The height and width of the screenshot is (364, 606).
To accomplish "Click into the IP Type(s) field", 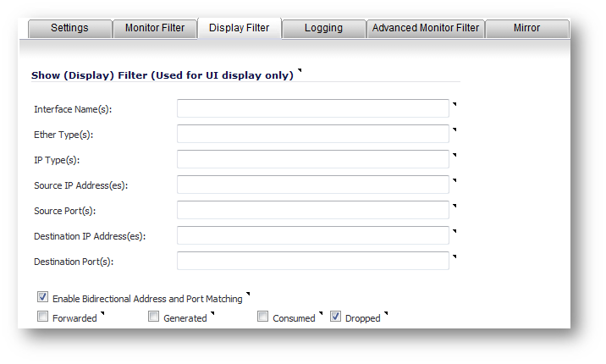I will 312,159.
